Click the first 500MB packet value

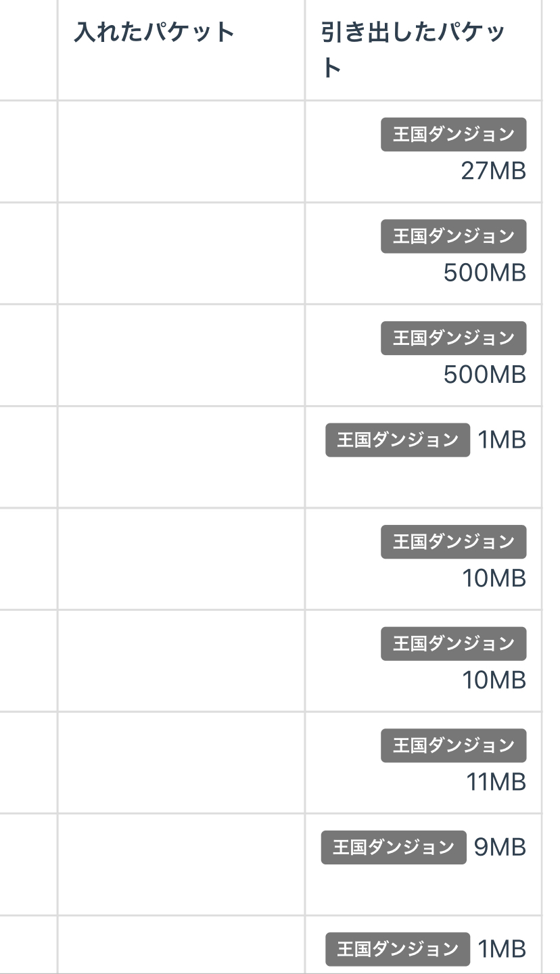(x=484, y=273)
